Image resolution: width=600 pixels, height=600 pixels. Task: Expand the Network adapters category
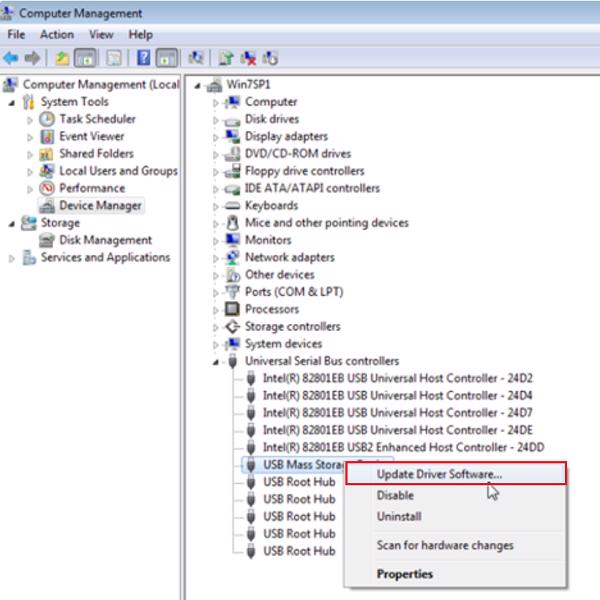click(x=214, y=258)
